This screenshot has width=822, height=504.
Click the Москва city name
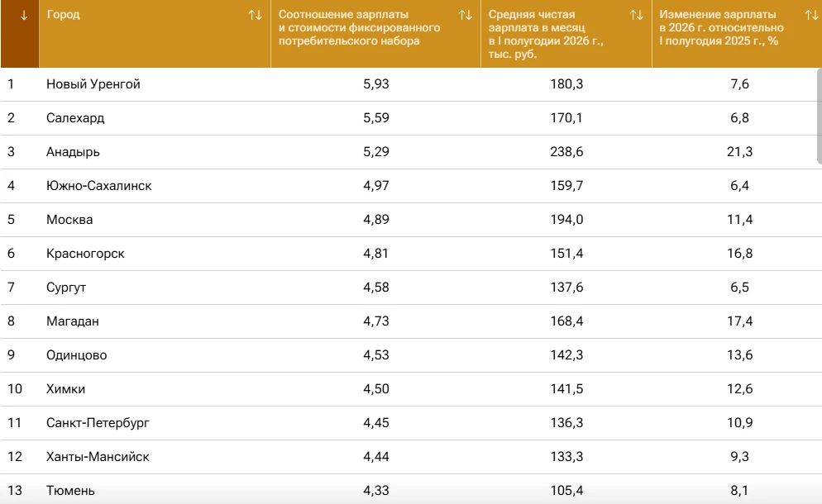click(x=69, y=220)
